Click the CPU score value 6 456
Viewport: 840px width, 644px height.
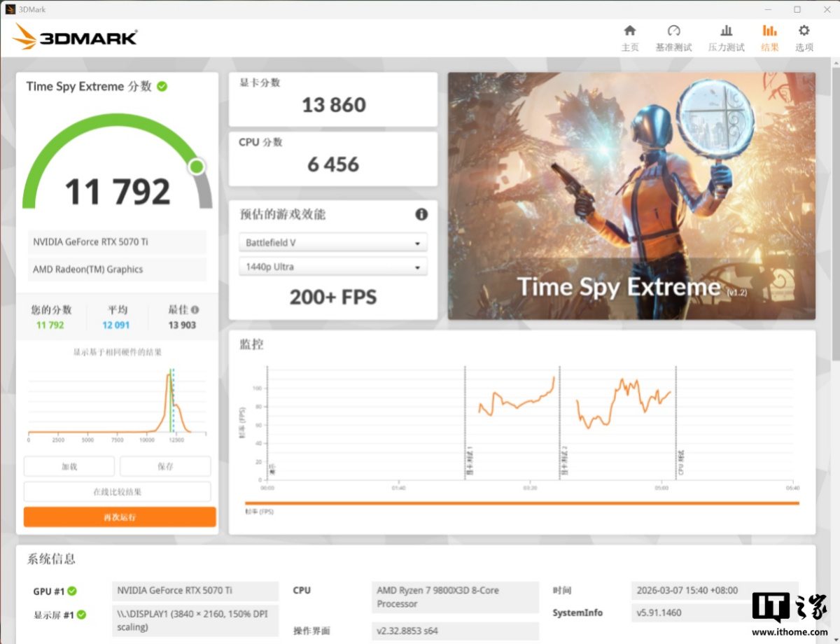[333, 164]
